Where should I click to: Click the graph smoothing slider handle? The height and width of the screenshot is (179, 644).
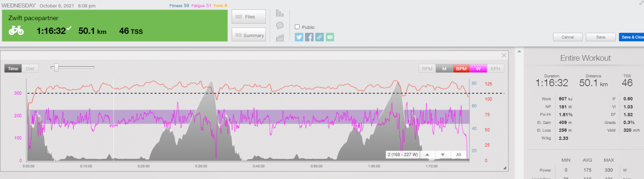click(x=56, y=68)
